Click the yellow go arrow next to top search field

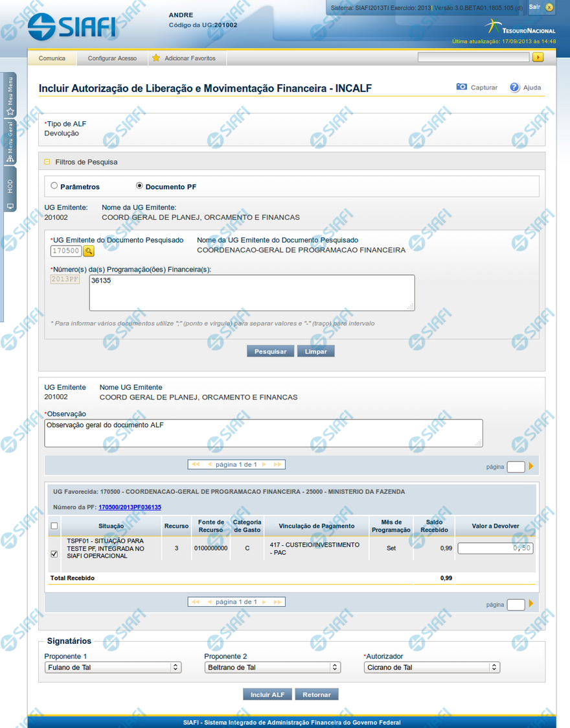538,58
